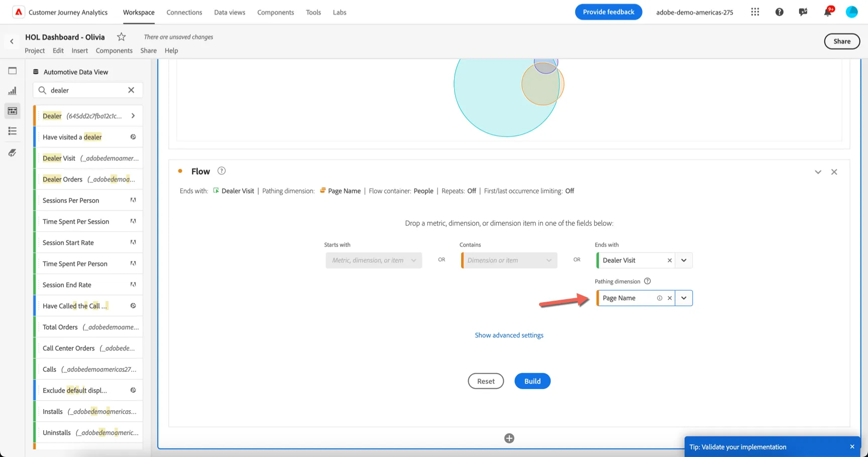Remove Page Name pathing dimension
This screenshot has height=457, width=868.
670,298
